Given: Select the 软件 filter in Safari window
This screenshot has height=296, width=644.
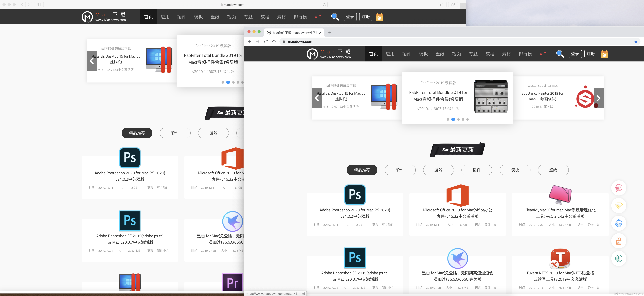Looking at the screenshot, I should [x=175, y=133].
